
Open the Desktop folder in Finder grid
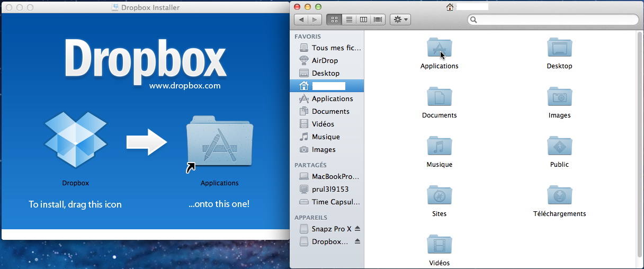pos(559,48)
